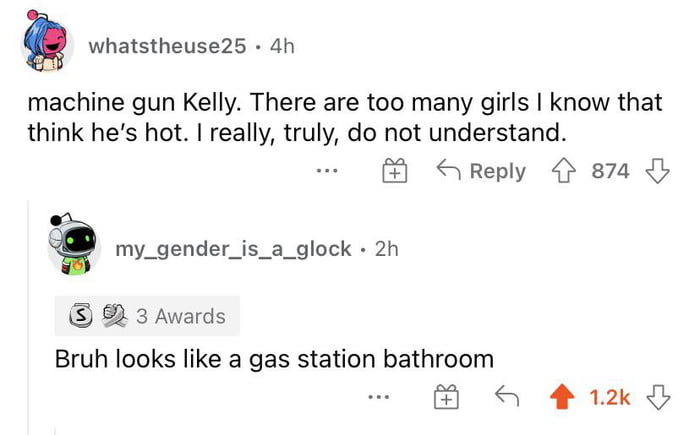The height and width of the screenshot is (435, 700).
Task: Visit the my_gender_is_a_glock username link
Action: pyautogui.click(x=233, y=248)
